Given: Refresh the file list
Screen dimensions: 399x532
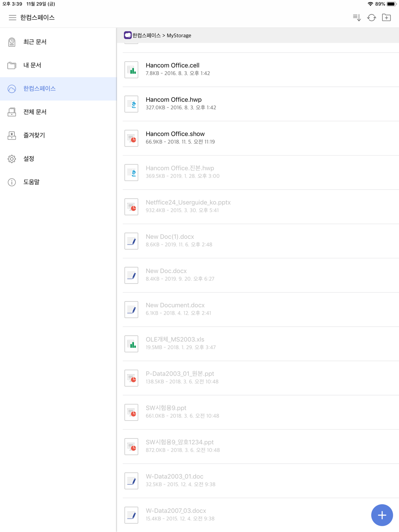Looking at the screenshot, I should point(371,18).
